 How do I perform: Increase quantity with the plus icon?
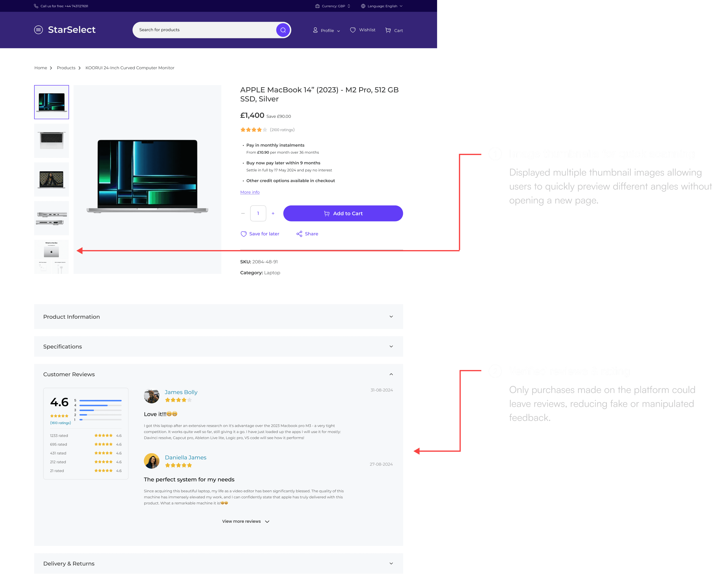coord(273,213)
